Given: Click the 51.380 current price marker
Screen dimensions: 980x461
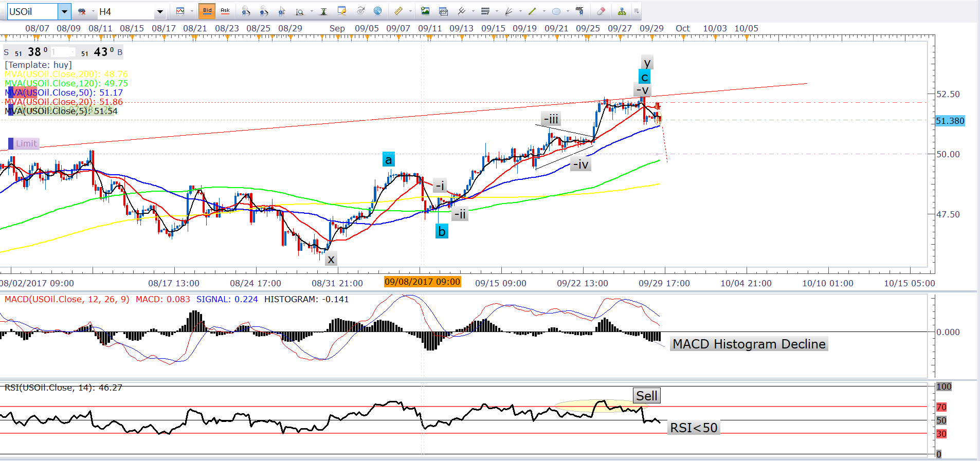Looking at the screenshot, I should pos(950,121).
